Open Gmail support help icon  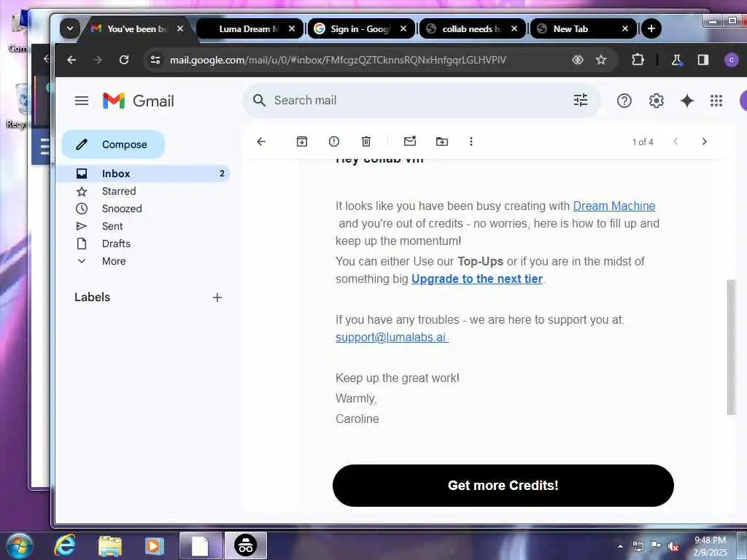pos(624,101)
